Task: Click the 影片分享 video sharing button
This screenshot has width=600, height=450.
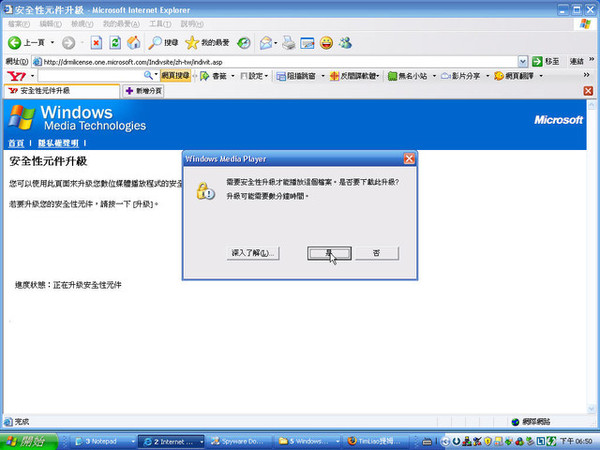Action: pyautogui.click(x=461, y=76)
